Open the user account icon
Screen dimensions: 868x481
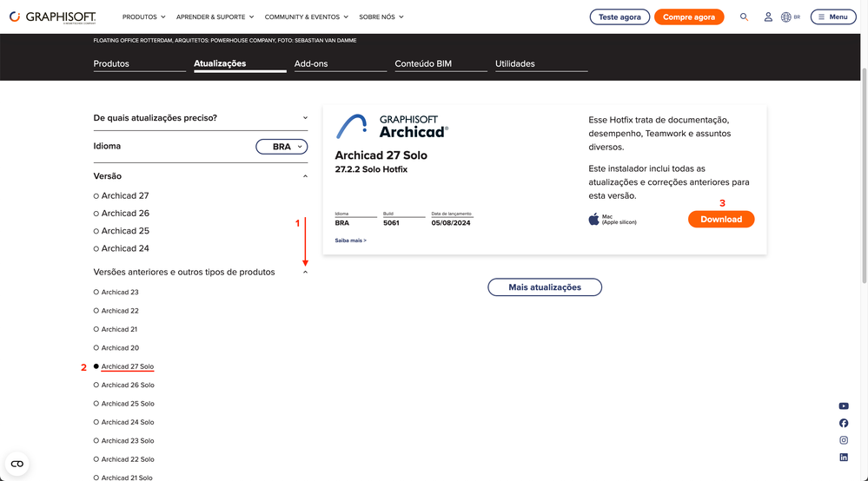(x=768, y=17)
